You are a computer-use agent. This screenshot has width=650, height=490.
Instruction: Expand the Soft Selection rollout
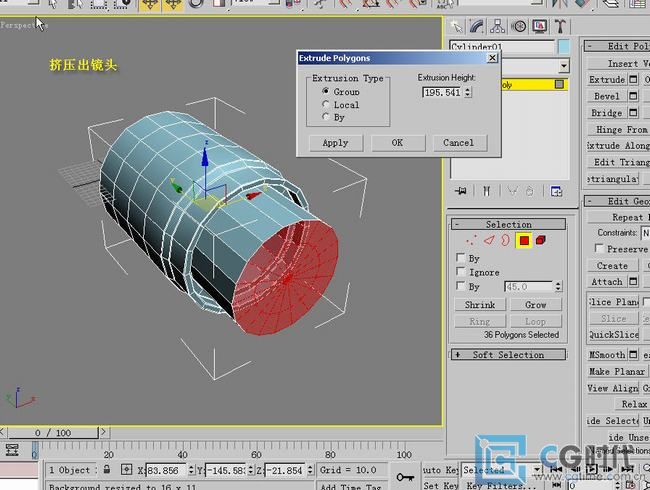[508, 355]
